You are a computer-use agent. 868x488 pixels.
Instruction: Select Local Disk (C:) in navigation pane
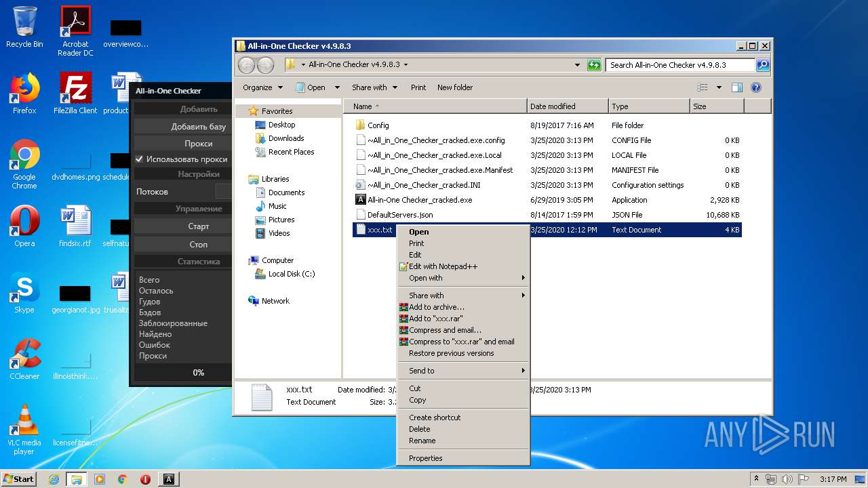[x=292, y=274]
